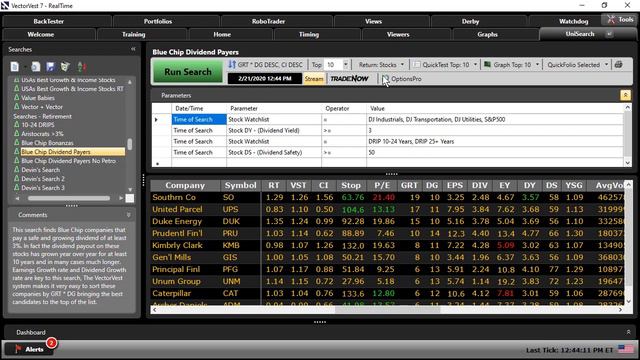The height and width of the screenshot is (360, 640).
Task: Click the Stock DS - (Dividend Safety) parameter cell
Action: 273,152
